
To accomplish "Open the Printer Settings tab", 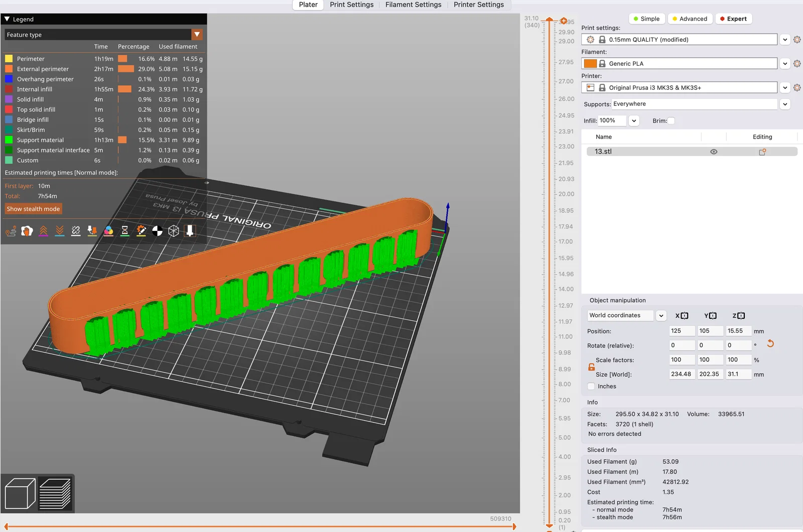I will (478, 5).
